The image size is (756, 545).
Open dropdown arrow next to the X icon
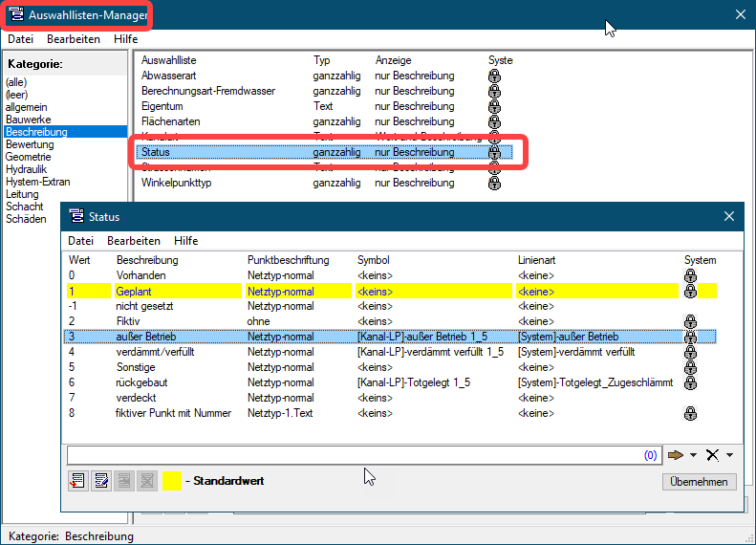[x=729, y=456]
